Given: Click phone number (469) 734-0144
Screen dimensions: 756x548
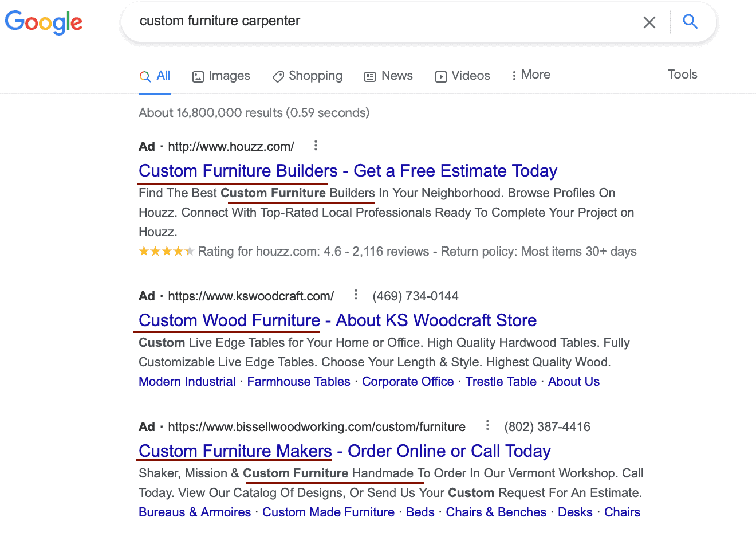Looking at the screenshot, I should pos(415,296).
